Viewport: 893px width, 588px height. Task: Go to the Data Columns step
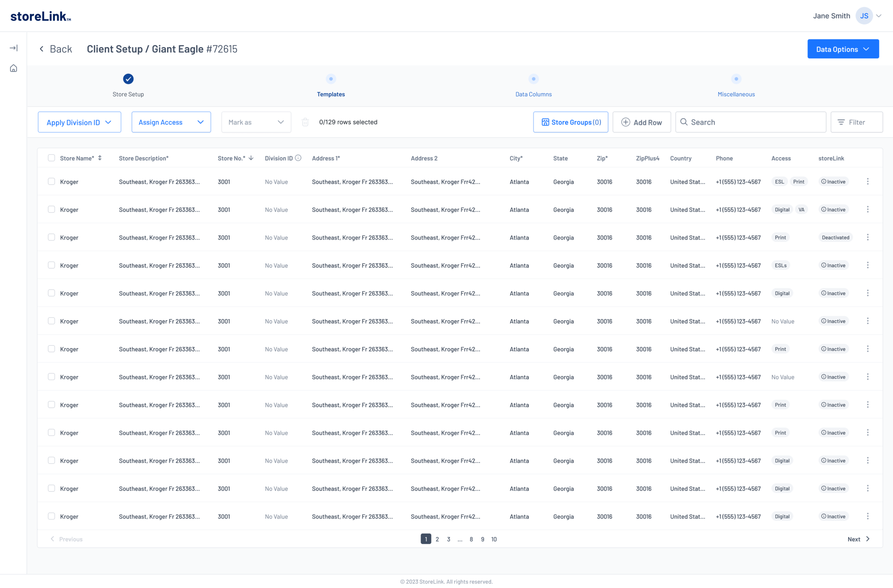[533, 94]
